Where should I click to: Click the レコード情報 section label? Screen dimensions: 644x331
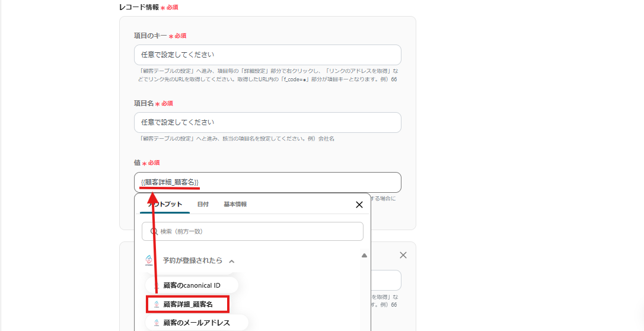click(139, 7)
